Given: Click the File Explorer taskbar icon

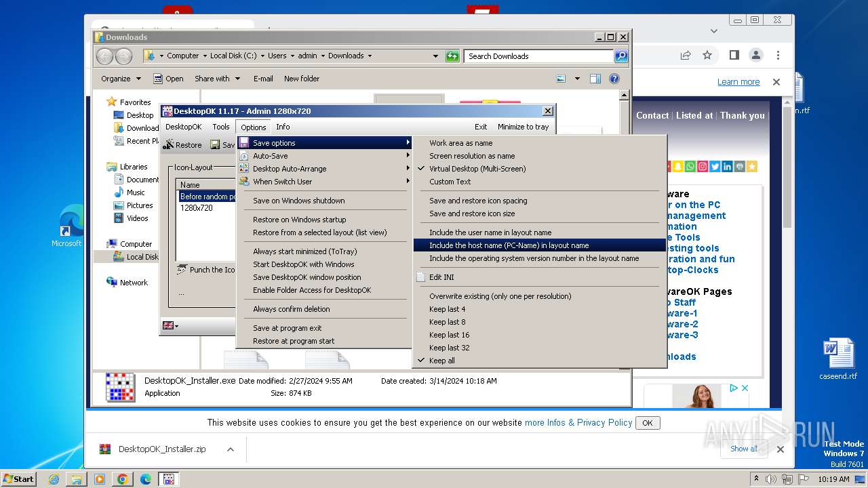Looking at the screenshot, I should [77, 479].
